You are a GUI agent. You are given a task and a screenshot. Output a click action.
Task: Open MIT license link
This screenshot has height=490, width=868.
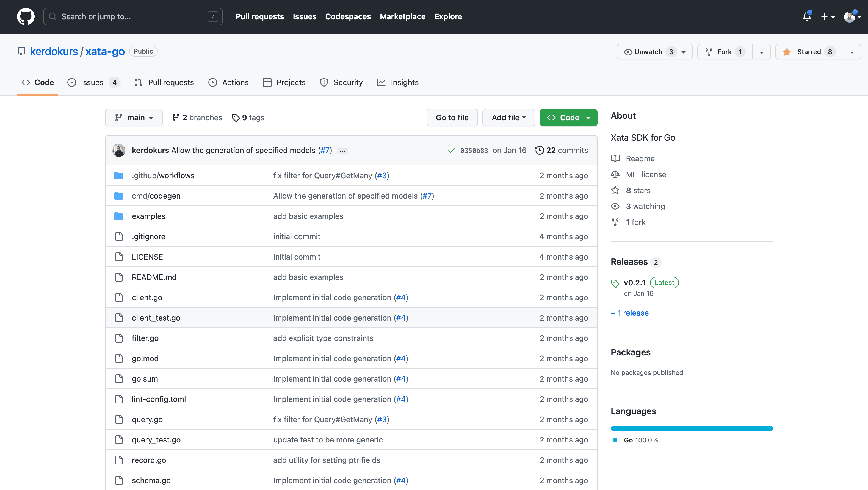[x=638, y=174]
